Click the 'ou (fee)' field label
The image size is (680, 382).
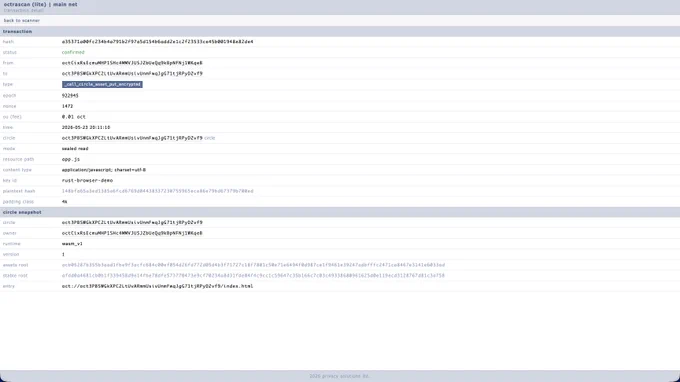pos(12,117)
